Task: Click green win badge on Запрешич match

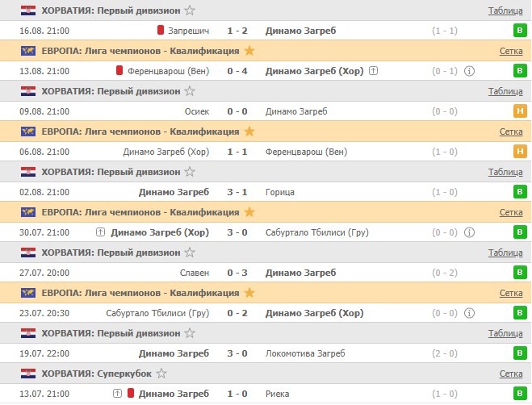Action: pyautogui.click(x=520, y=31)
